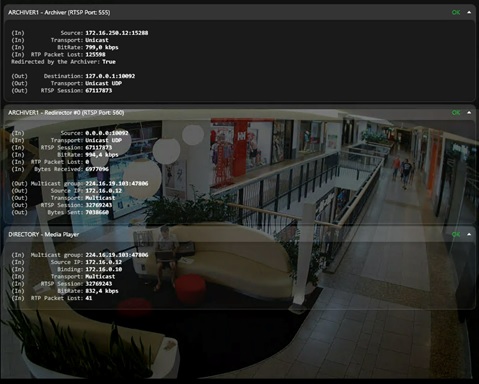479x384 pixels.
Task: Collapse the DIRECTORY Media Player panel arrow
Action: [469, 234]
